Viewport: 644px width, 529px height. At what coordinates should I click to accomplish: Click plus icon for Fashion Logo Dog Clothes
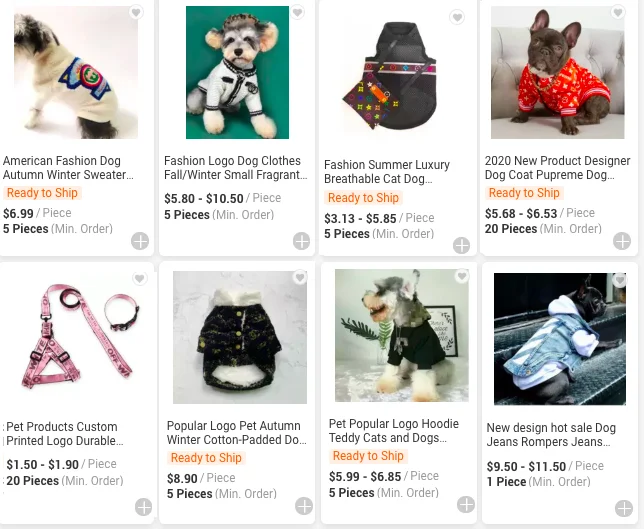(x=301, y=241)
